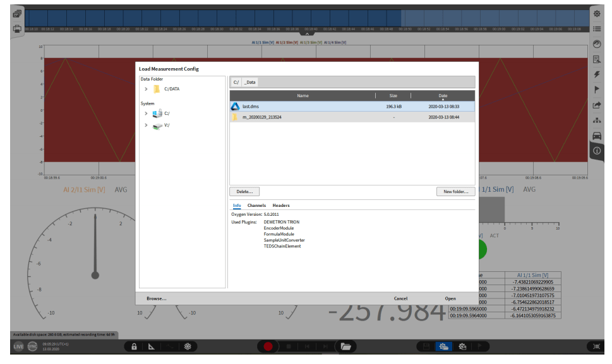Switch to the Channels tab
This screenshot has height=364, width=612.
tap(256, 206)
